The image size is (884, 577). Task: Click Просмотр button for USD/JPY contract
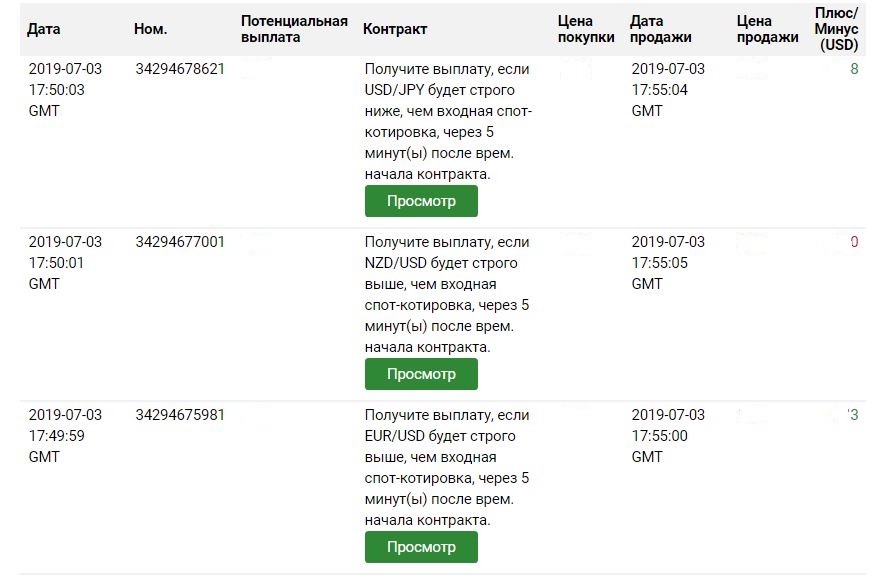[421, 201]
